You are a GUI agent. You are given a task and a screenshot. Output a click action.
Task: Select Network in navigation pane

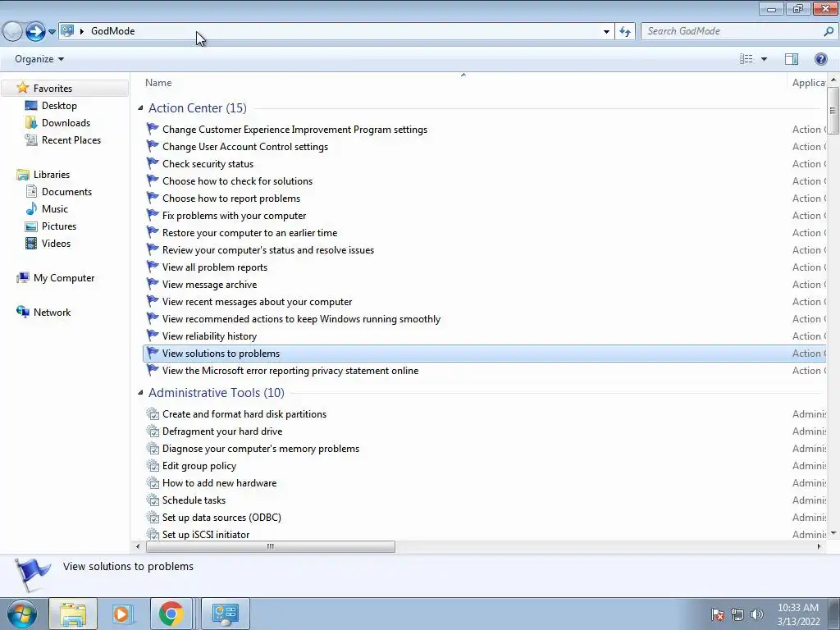coord(52,313)
